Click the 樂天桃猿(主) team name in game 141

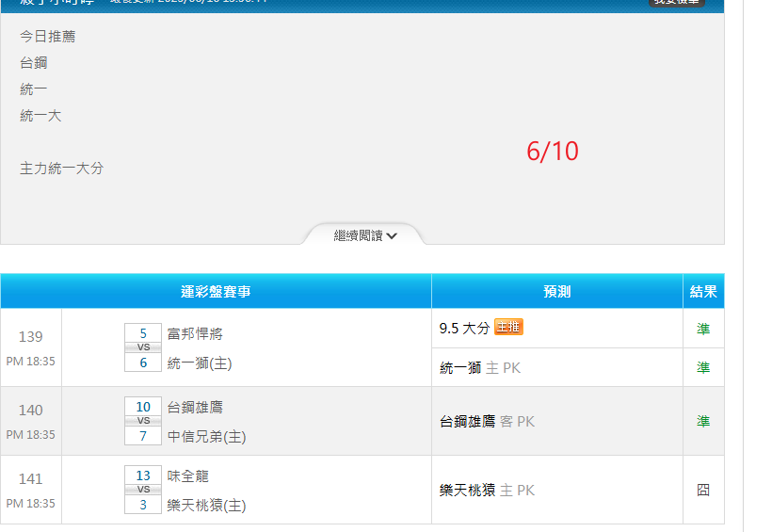coord(206,506)
